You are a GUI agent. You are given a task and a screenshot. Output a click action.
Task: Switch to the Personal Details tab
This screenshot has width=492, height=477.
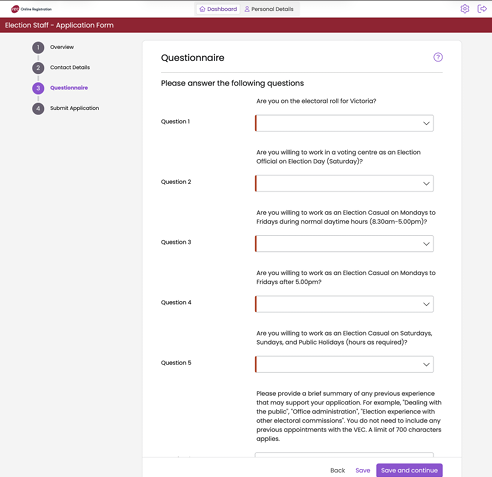(x=269, y=9)
